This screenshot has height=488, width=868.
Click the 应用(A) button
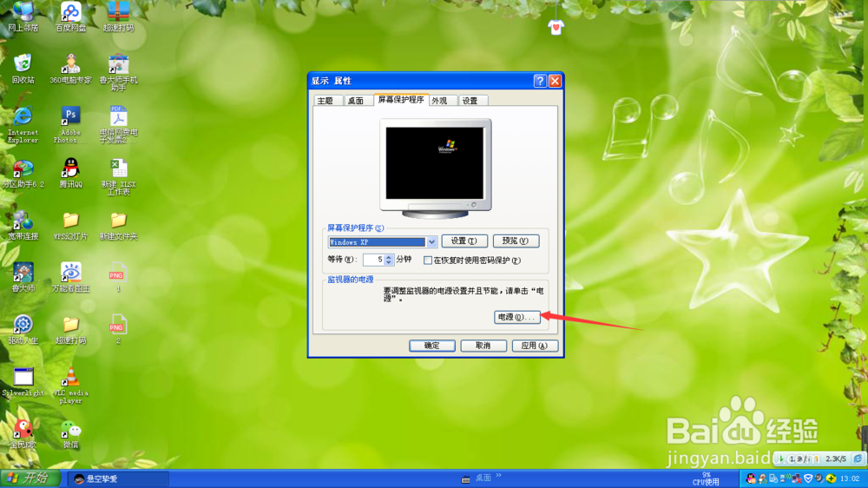point(535,346)
